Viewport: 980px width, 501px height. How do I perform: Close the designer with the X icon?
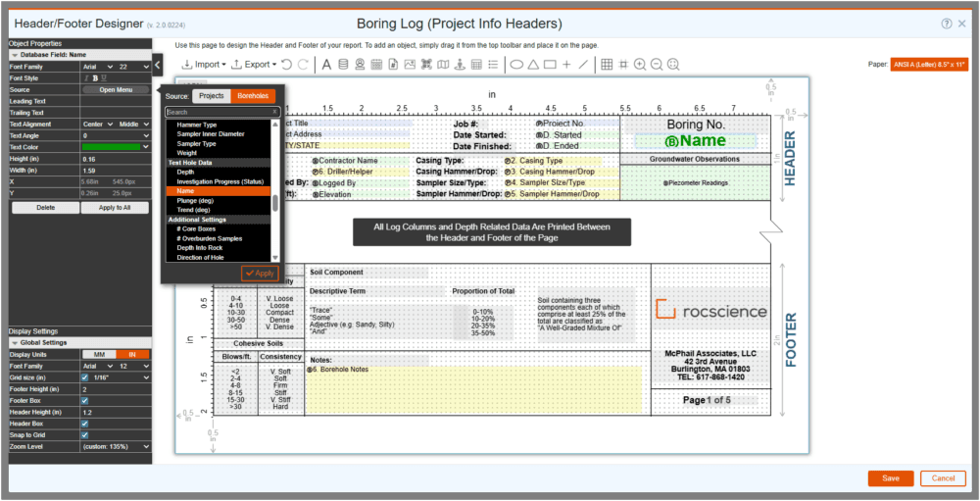tap(962, 24)
